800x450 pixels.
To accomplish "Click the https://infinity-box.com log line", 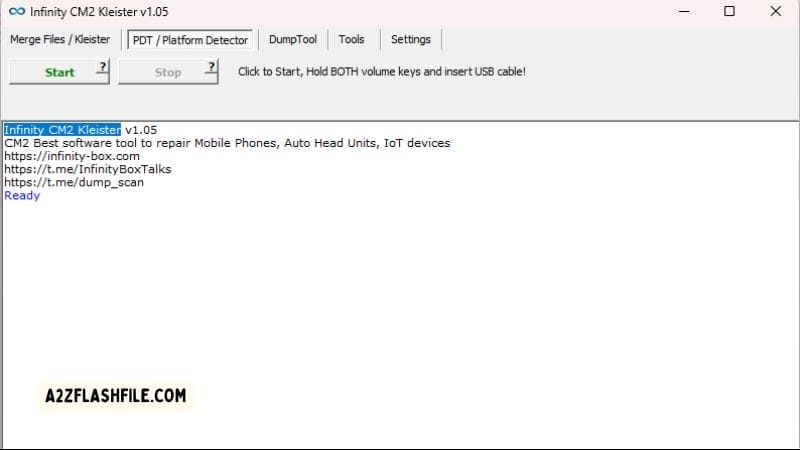I will 72,156.
